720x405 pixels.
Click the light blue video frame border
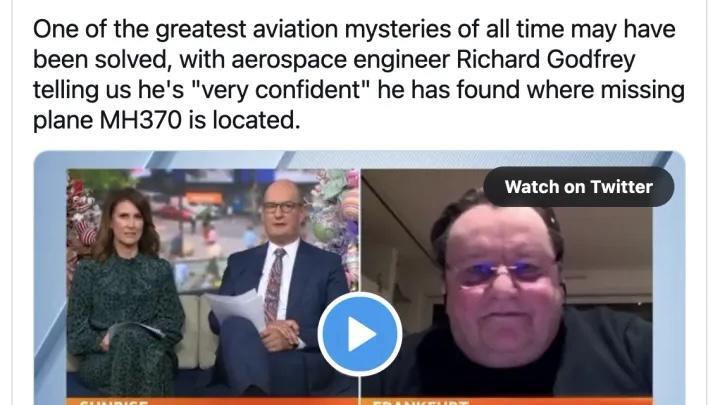pyautogui.click(x=51, y=276)
